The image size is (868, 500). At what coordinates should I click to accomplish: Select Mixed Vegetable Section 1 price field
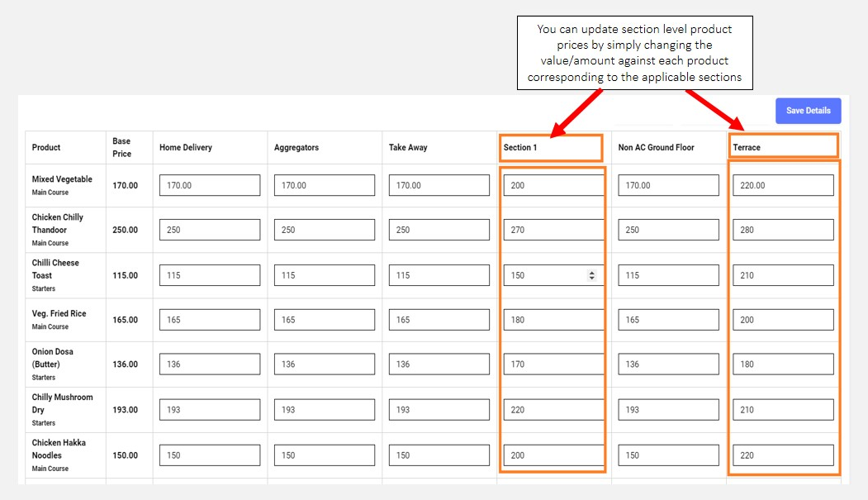coord(553,185)
